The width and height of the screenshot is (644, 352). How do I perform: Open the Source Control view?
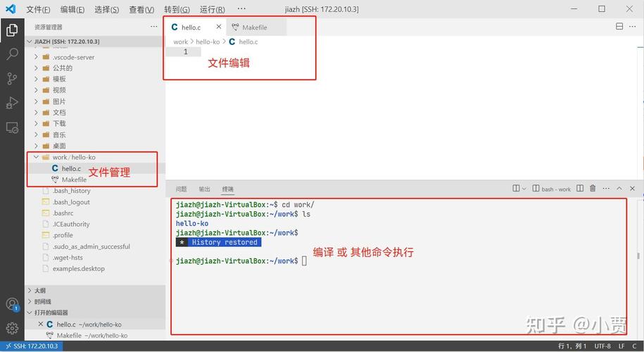(x=12, y=78)
